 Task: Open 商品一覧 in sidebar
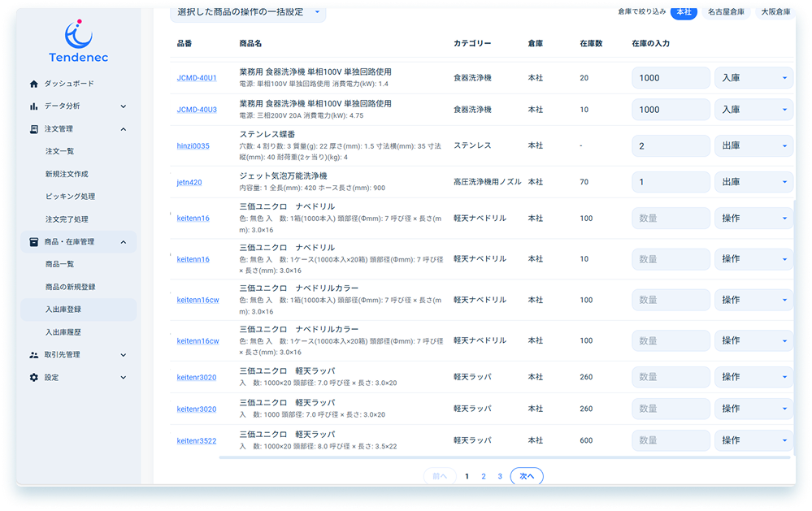pyautogui.click(x=59, y=264)
